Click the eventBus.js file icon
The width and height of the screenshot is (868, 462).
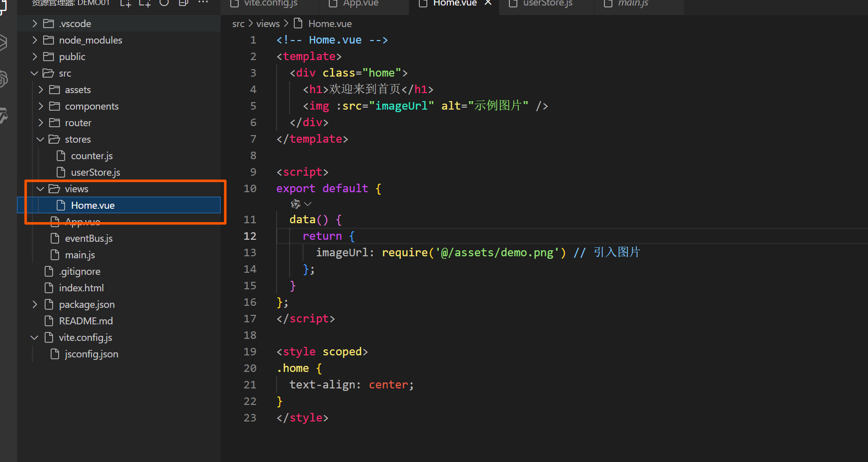(55, 238)
